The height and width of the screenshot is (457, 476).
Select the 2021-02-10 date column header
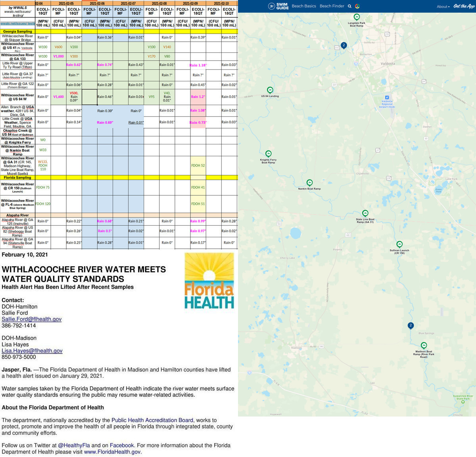tap(221, 3)
